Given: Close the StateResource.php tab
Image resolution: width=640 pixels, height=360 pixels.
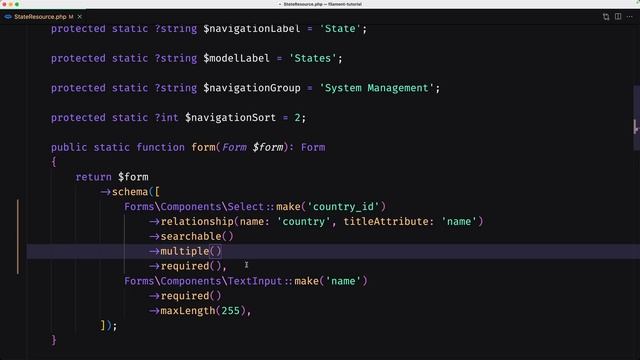Looking at the screenshot, I should click(x=80, y=17).
